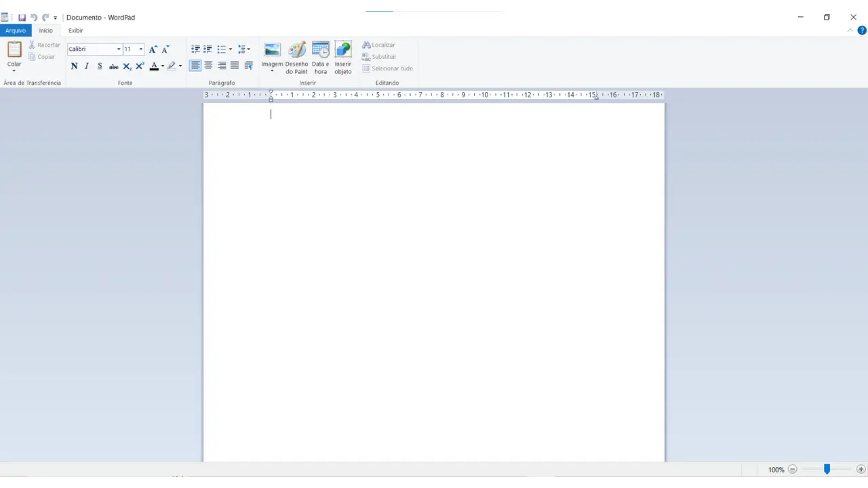Click the zoom out minus button
This screenshot has height=488, width=868.
click(792, 469)
